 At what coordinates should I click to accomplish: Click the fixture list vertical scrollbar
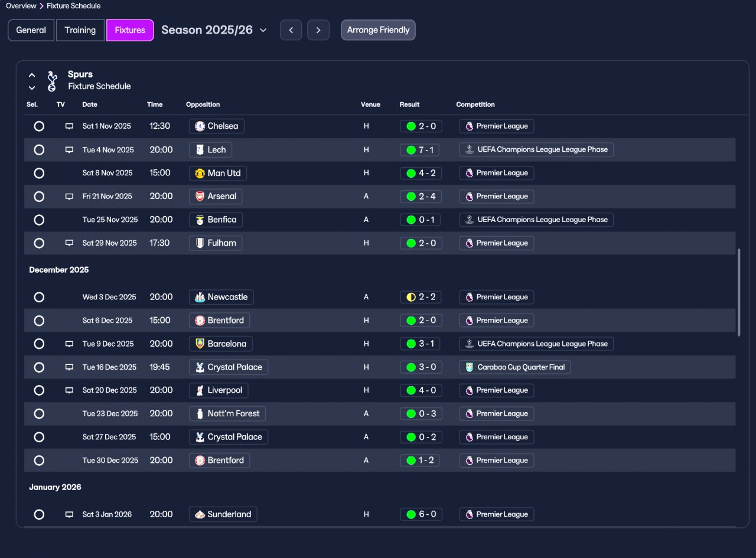pos(739,292)
